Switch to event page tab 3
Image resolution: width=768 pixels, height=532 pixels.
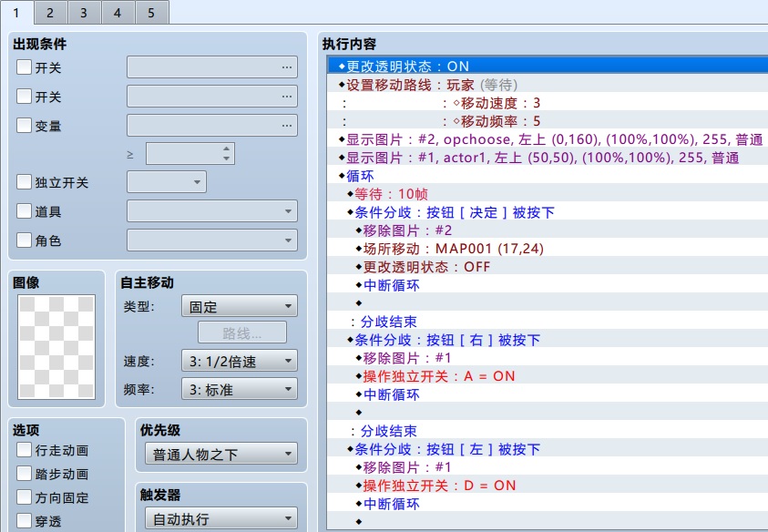(84, 13)
